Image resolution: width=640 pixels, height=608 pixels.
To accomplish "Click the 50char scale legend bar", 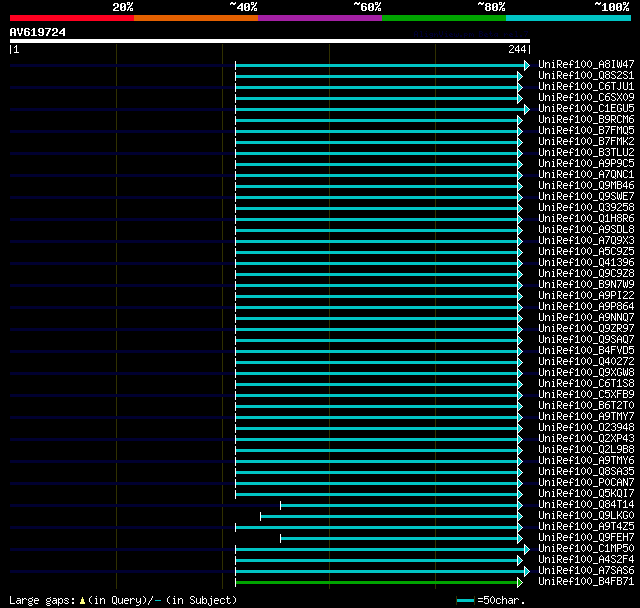I will point(465,600).
